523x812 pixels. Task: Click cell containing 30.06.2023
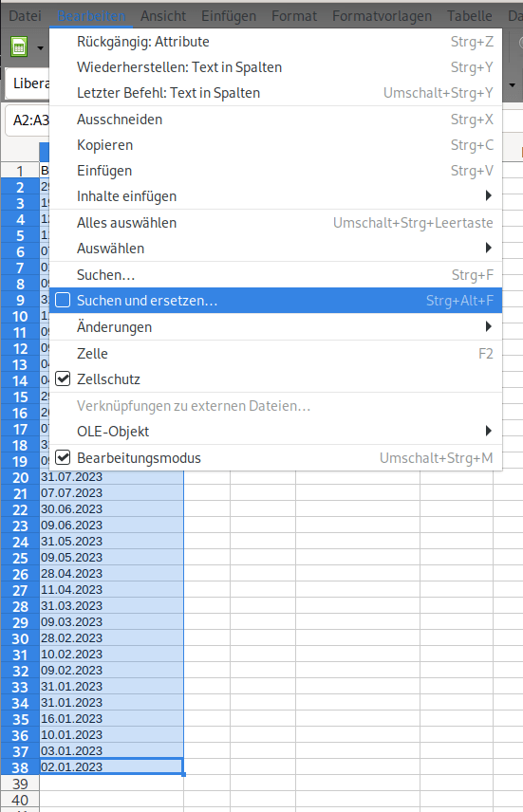coord(111,508)
